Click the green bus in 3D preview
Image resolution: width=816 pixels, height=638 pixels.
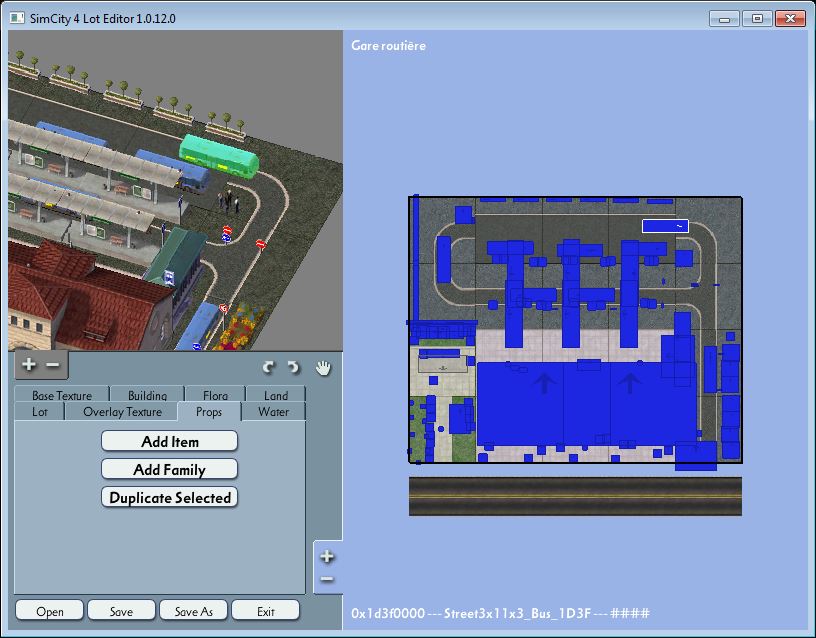tap(219, 156)
